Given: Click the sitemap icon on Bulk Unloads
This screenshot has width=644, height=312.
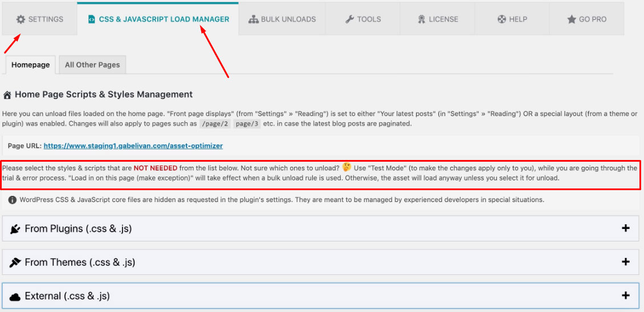Looking at the screenshot, I should click(x=254, y=19).
